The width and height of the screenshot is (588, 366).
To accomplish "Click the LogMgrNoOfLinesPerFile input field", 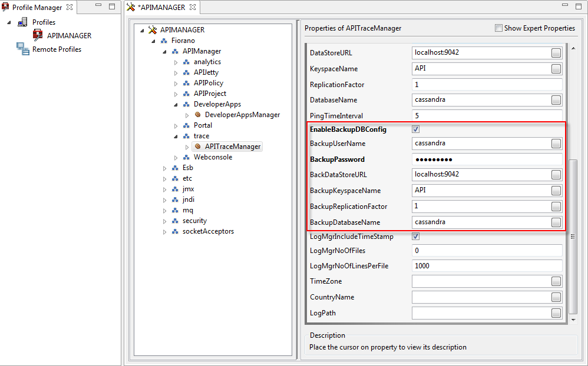I will pos(487,265).
